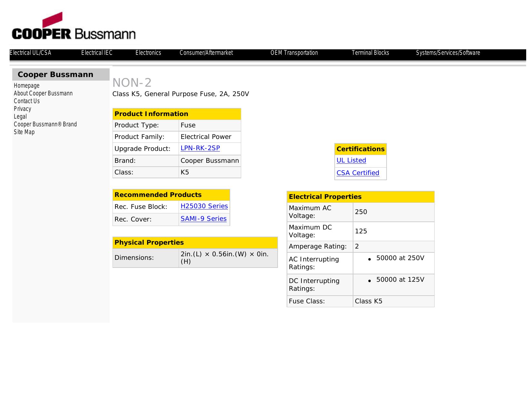Viewport: 532px width, 411px height.
Task: Follow the LPN-RK-2SP upgrade product link
Action: coord(200,148)
